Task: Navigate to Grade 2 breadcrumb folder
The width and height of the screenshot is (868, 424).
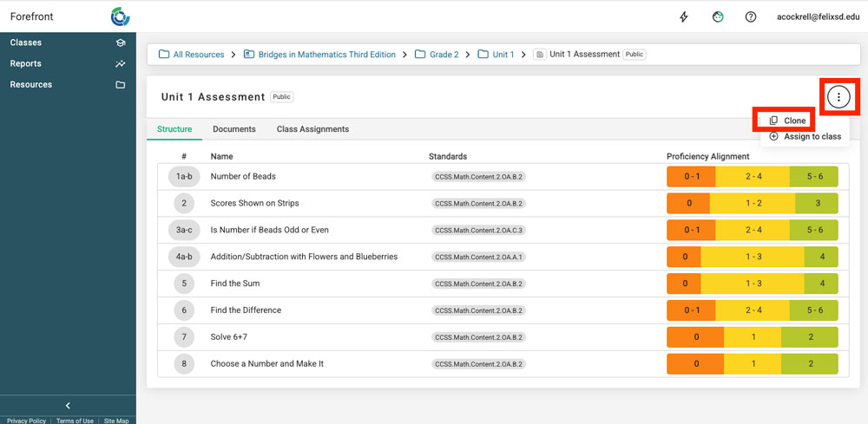Action: (444, 55)
